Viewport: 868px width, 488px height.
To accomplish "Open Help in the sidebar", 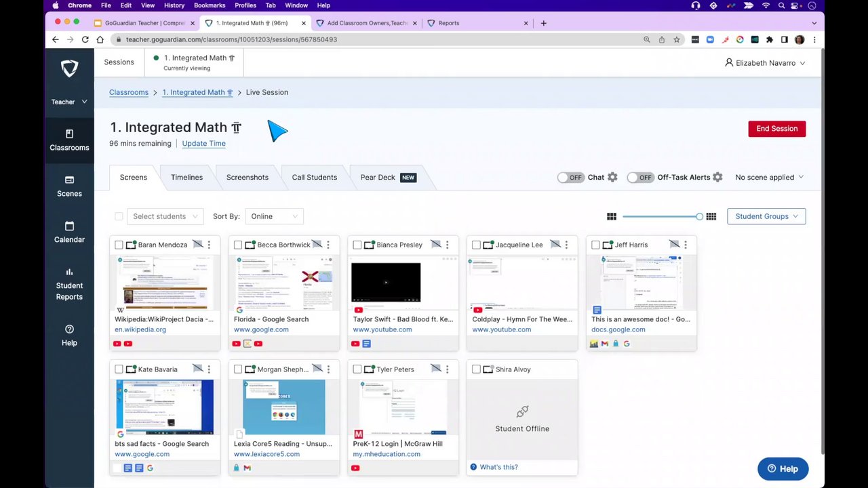I will pos(69,335).
